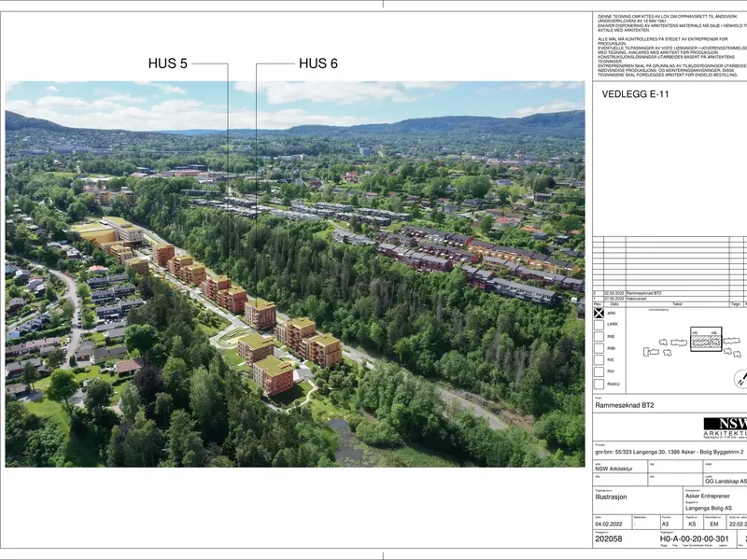Click the GG Landskap AS field
Screen dimensions: 747x560
pyautogui.click(x=726, y=482)
